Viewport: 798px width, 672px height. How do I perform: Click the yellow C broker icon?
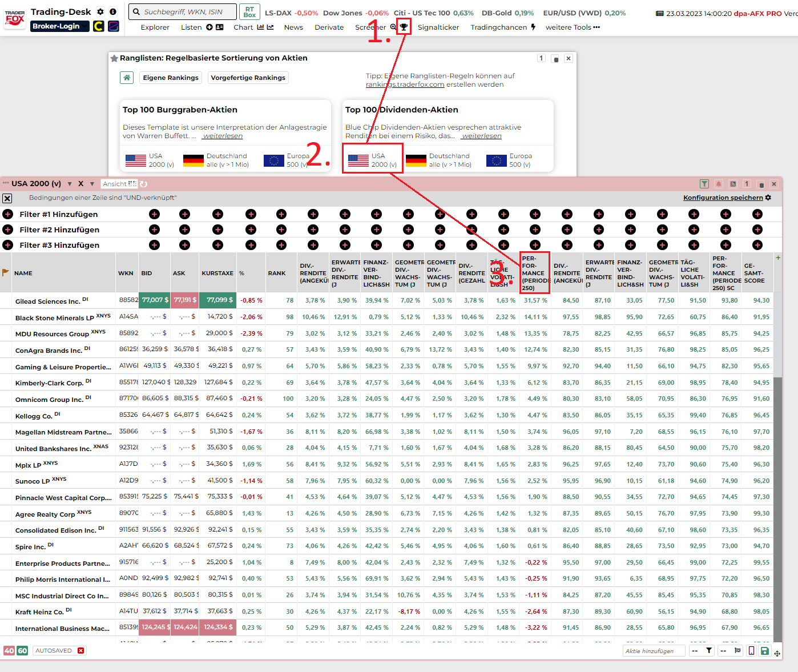[99, 26]
